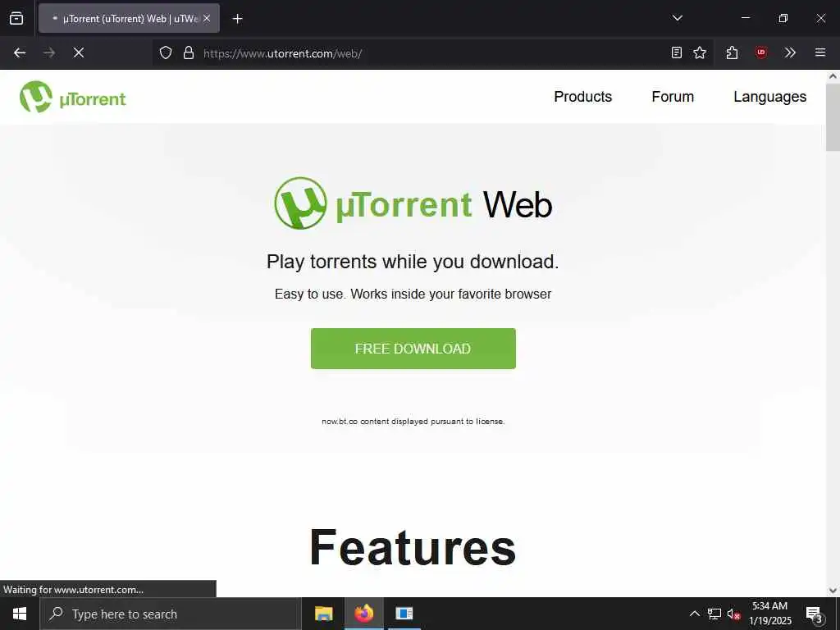This screenshot has height=630, width=840.
Task: Open the Languages menu
Action: click(769, 97)
